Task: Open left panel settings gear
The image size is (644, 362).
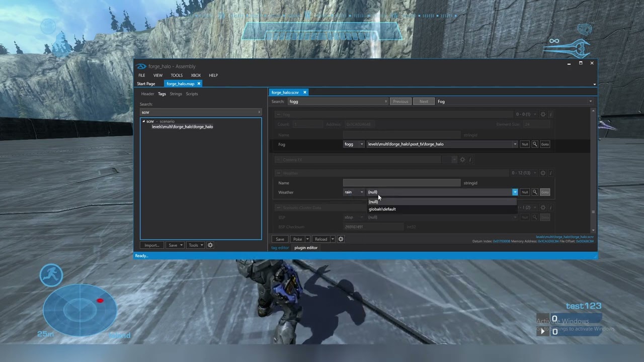Action: [x=210, y=245]
